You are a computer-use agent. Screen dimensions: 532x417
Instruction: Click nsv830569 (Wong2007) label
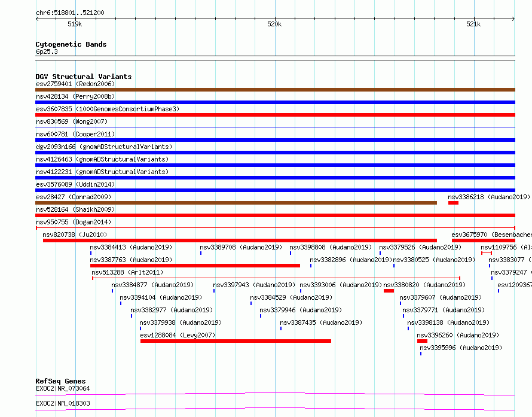(x=72, y=121)
